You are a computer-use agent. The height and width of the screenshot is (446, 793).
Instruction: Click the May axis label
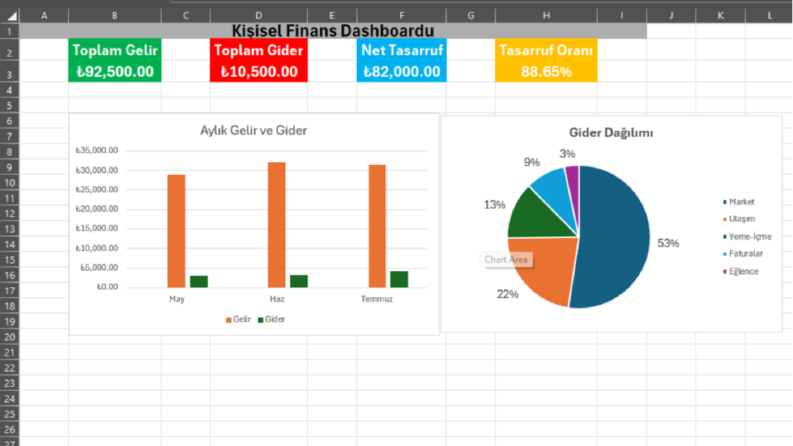click(x=177, y=299)
